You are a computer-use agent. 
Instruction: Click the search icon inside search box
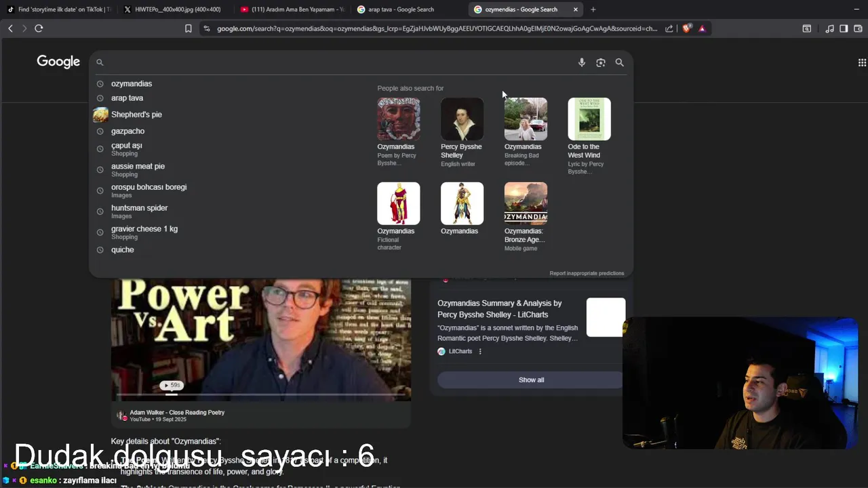(x=100, y=62)
